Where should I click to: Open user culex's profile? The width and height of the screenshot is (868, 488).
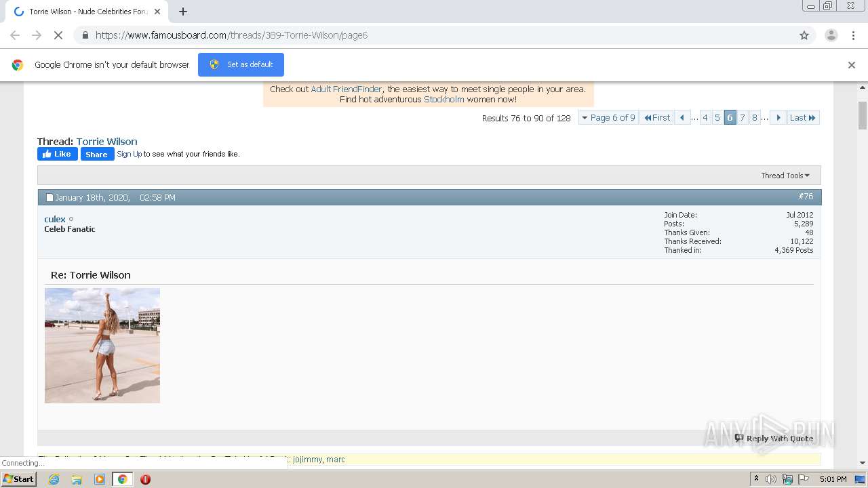[x=55, y=219]
